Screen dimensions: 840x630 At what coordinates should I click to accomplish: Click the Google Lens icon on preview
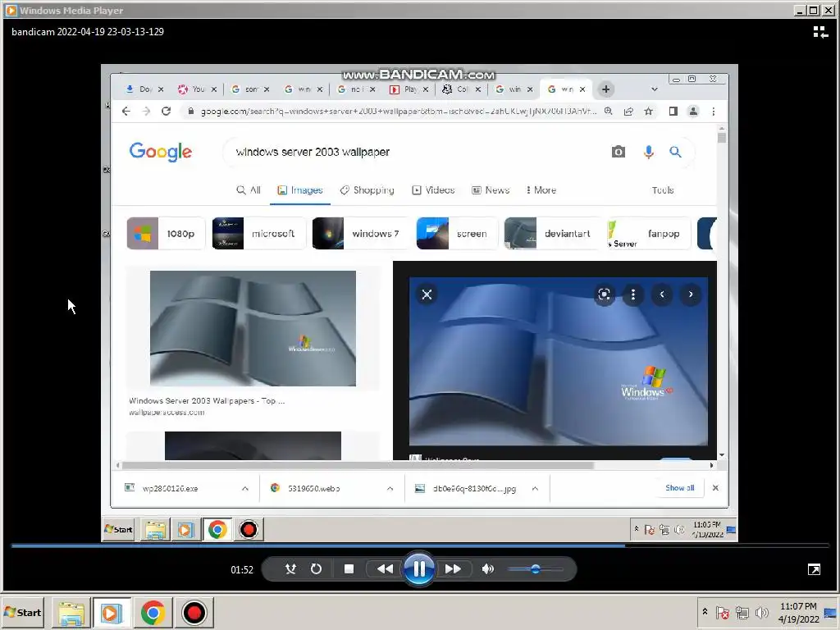coord(605,294)
